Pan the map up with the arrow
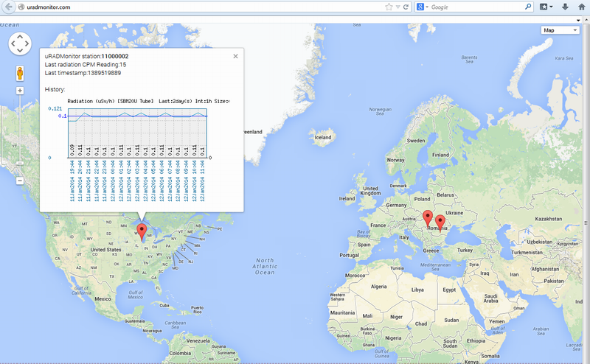This screenshot has height=364, width=590. tap(20, 37)
